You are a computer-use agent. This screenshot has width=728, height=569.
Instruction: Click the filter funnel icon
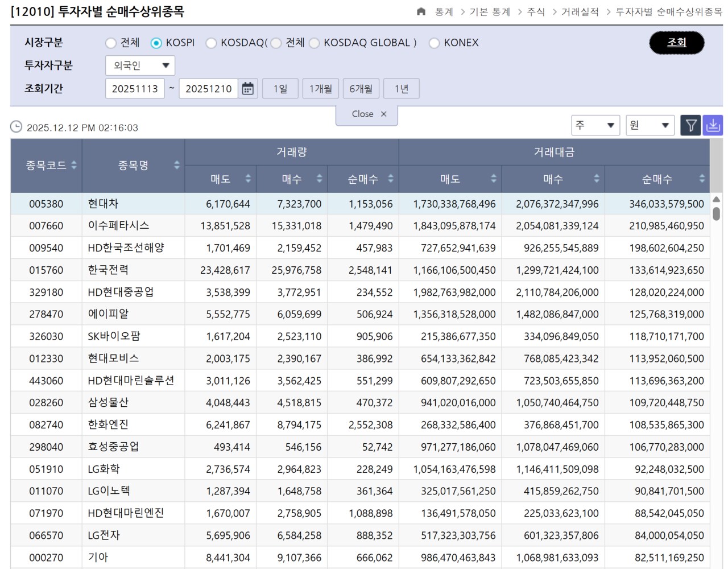[690, 125]
